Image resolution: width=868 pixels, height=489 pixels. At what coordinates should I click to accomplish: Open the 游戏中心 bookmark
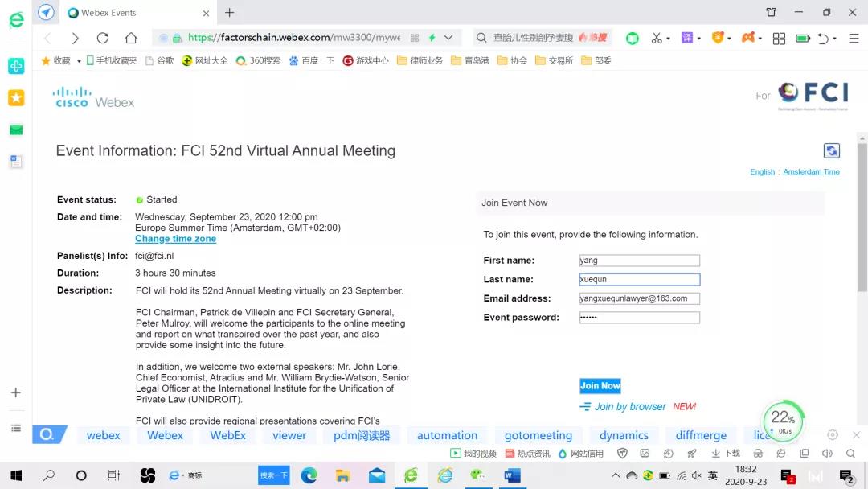(x=366, y=60)
